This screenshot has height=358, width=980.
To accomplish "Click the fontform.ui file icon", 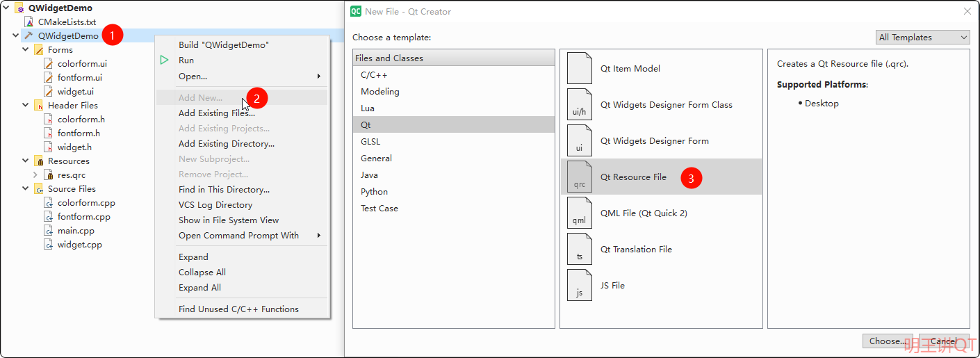I will pyautogui.click(x=49, y=78).
